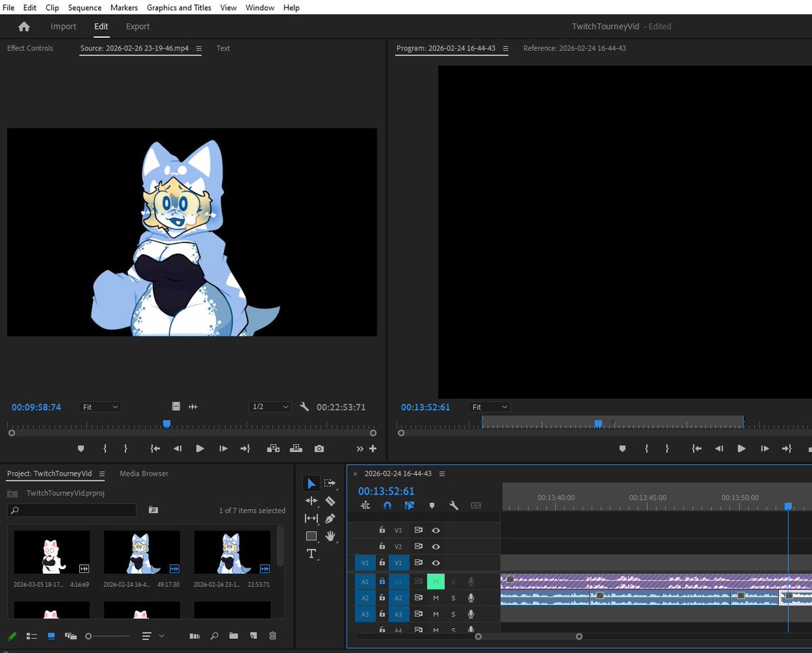Click the New Item icon in Project panel

253,636
